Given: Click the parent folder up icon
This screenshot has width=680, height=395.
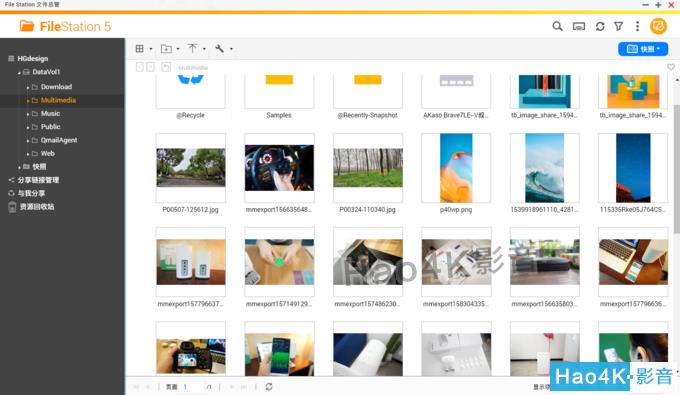Looking at the screenshot, I should (x=166, y=67).
